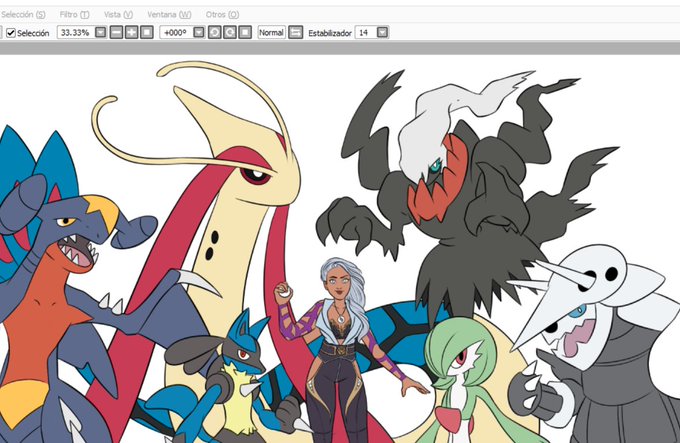Reset canvas rotation square icon
Screen dimensions: 680x443
(245, 33)
